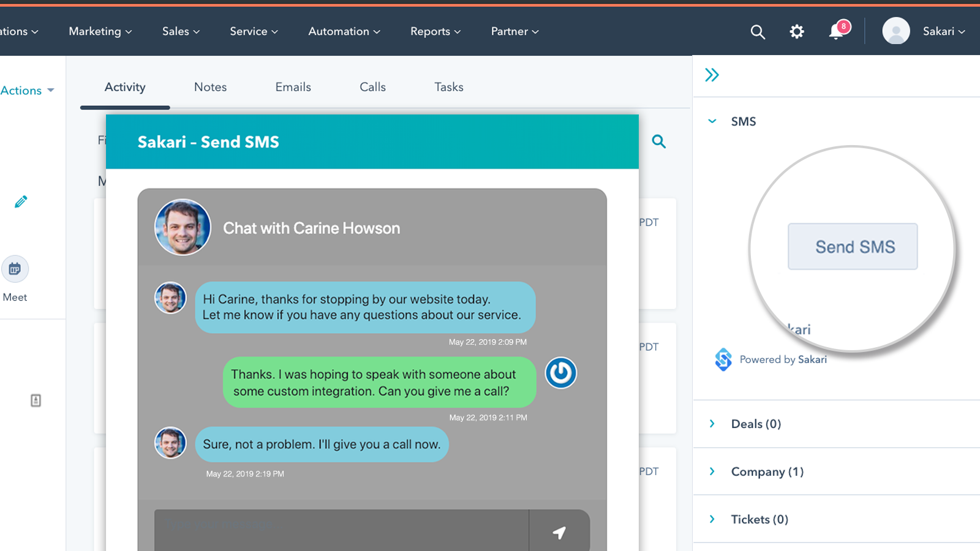Click the Send SMS button
Viewport: 980px width, 551px height.
point(853,246)
